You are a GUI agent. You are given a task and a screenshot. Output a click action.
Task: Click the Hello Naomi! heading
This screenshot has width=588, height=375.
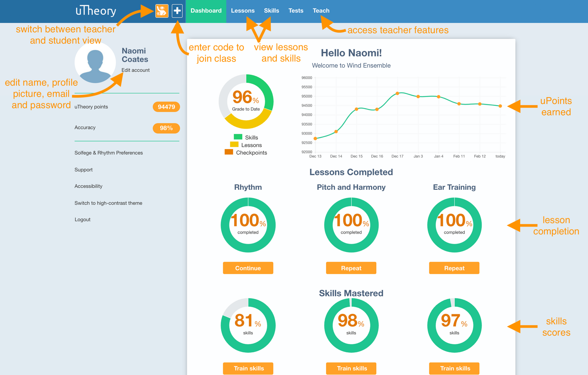tap(351, 53)
